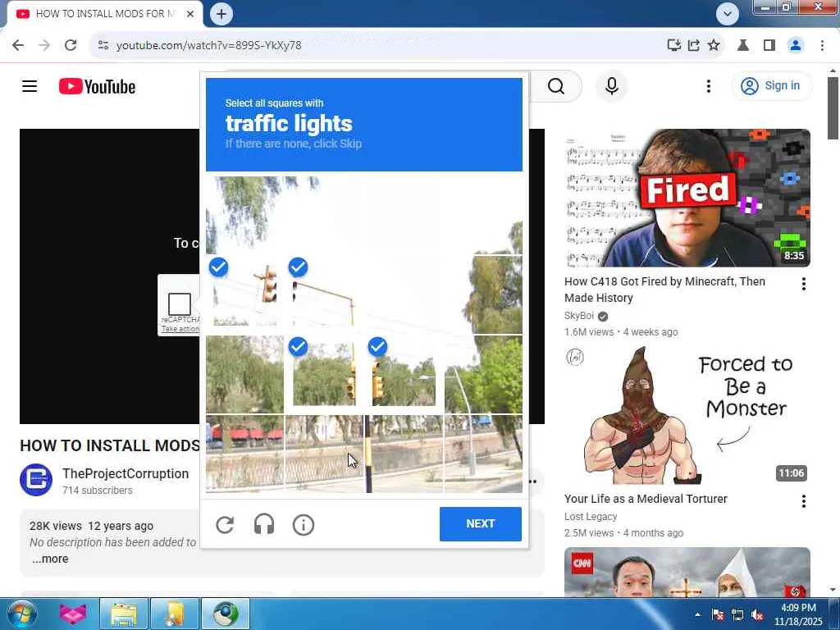This screenshot has height=630, width=840.
Task: Open the file explorer taskbar icon
Action: 124,614
